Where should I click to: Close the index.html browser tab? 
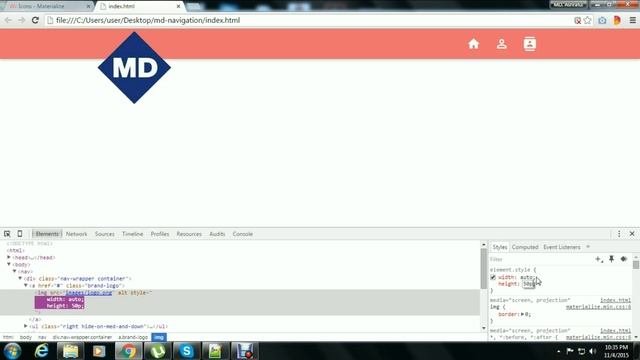(x=178, y=6)
